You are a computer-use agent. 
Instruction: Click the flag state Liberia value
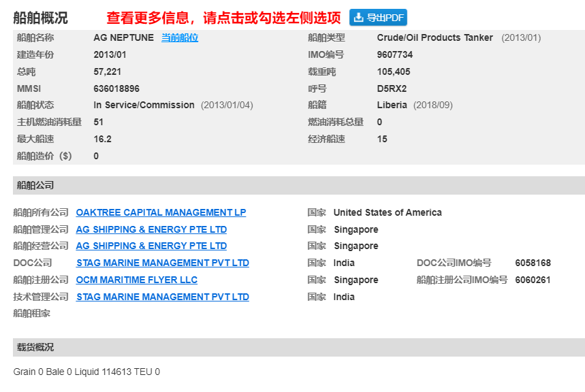[392, 105]
